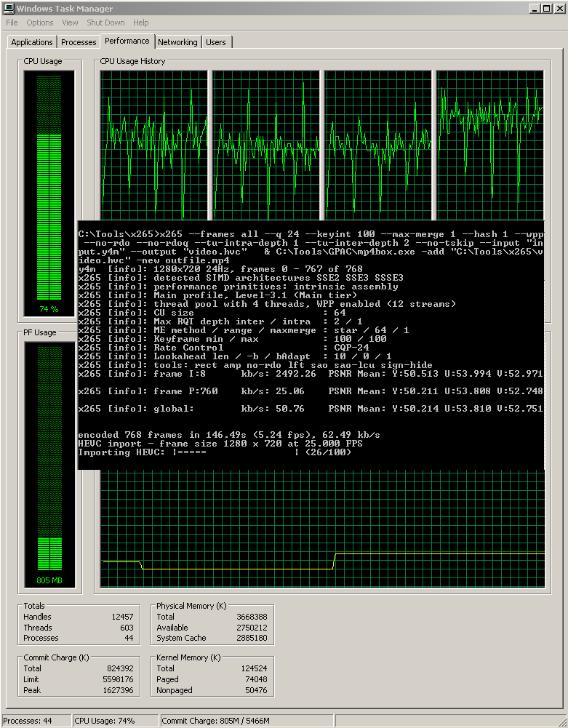This screenshot has height=728, width=568.
Task: Click the Importing HEVC progress line in console
Action: point(215,452)
